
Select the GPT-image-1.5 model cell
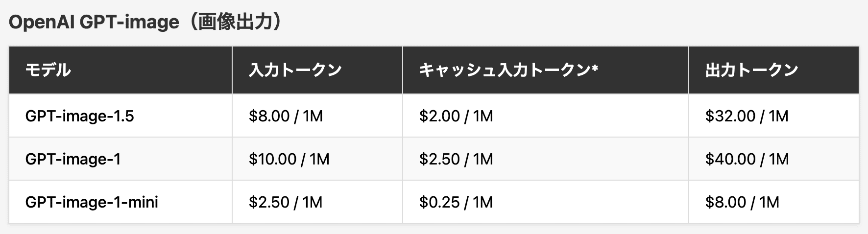79,116
